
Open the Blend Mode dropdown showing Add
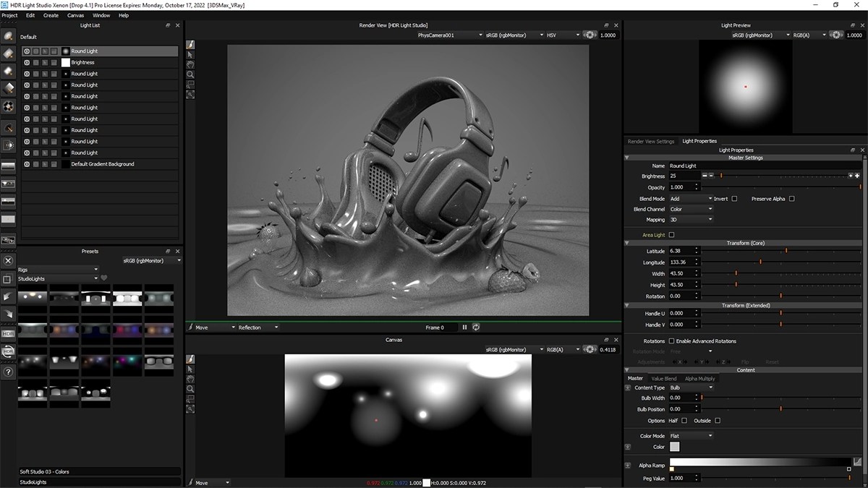click(x=687, y=198)
